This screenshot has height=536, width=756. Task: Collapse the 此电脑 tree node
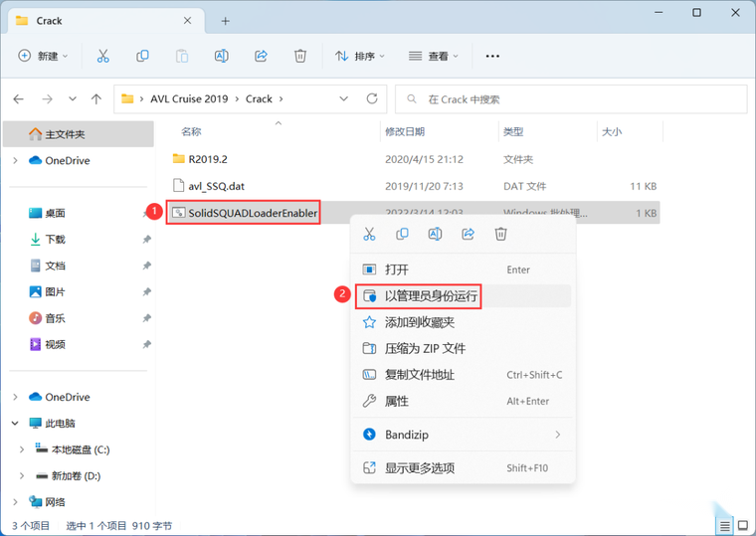(16, 424)
